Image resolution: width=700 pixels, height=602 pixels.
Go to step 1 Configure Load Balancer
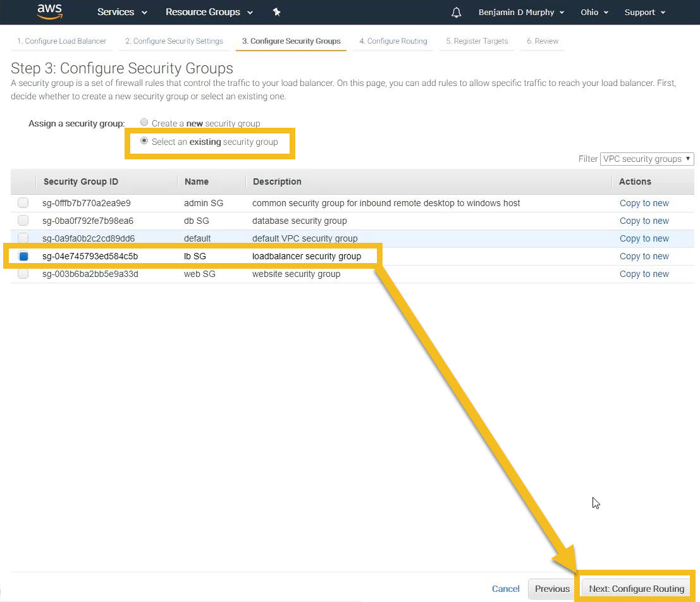[61, 41]
